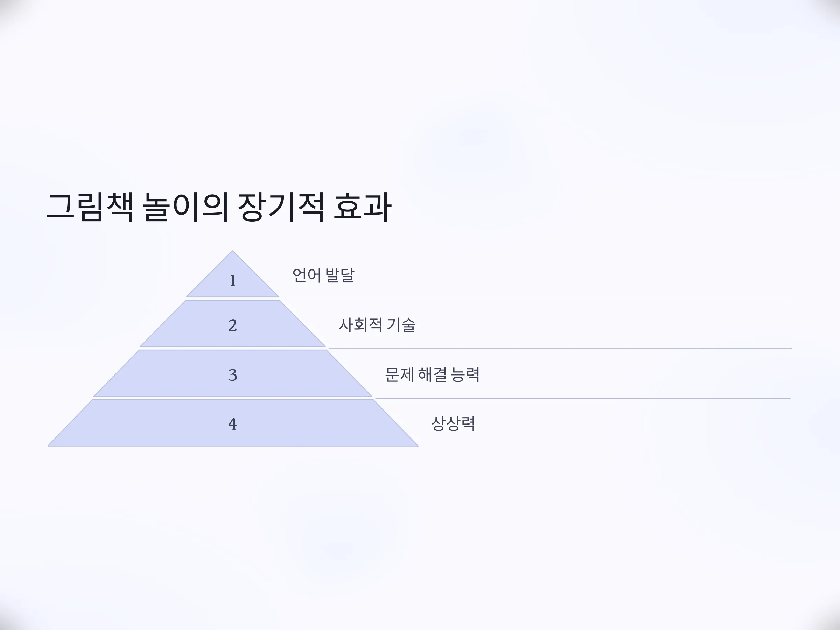840x630 pixels.
Task: Click divider line below 문제 해결 능력
Action: click(x=583, y=398)
